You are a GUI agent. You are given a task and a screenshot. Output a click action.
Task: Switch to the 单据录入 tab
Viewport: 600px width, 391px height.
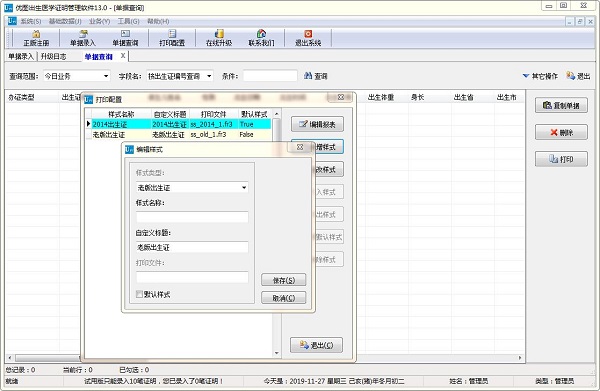[21, 57]
